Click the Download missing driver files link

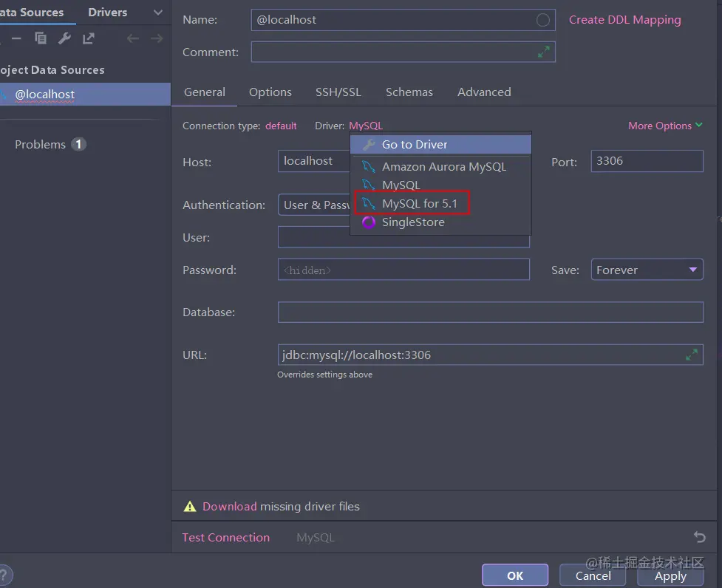[x=230, y=507]
